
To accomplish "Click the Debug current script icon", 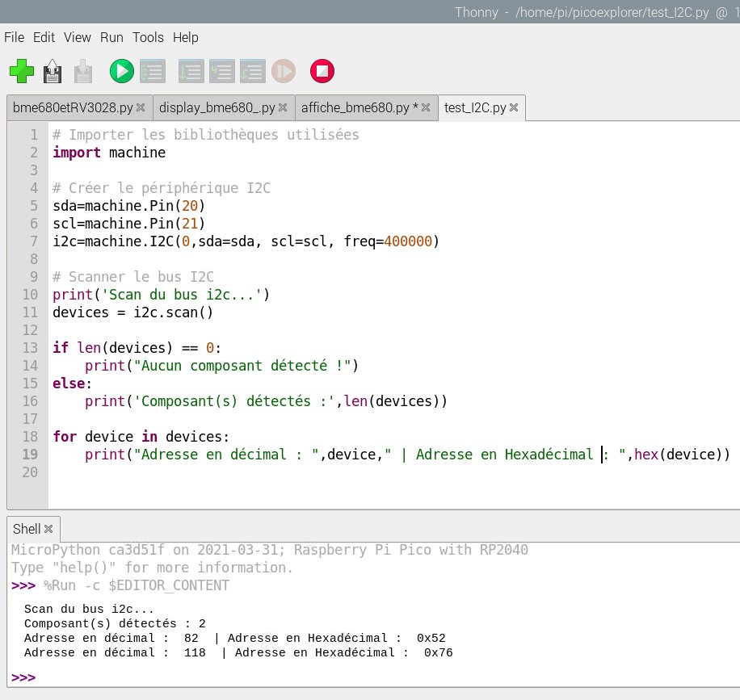I will pyautogui.click(x=153, y=71).
